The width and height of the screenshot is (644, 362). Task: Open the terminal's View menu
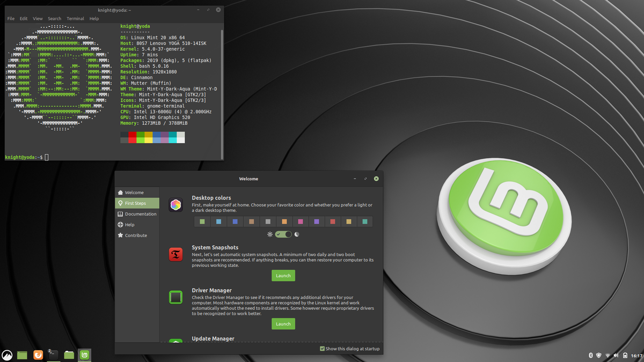(38, 19)
